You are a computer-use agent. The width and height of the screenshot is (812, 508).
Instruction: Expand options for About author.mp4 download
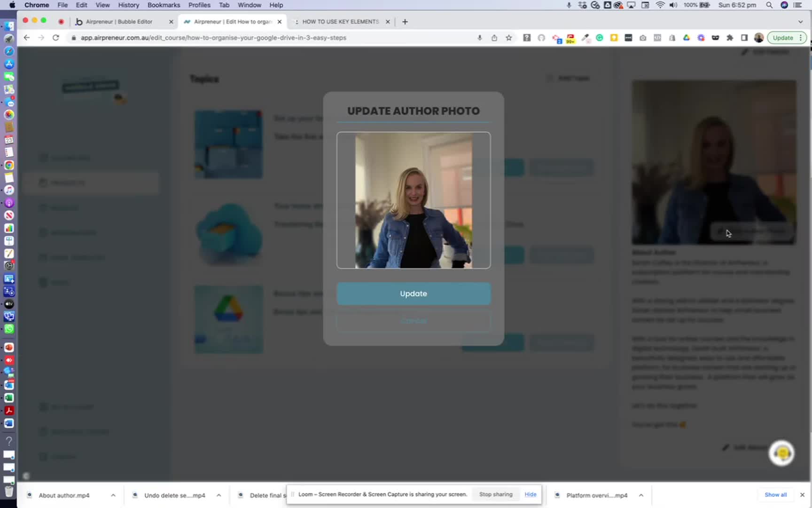tap(113, 495)
